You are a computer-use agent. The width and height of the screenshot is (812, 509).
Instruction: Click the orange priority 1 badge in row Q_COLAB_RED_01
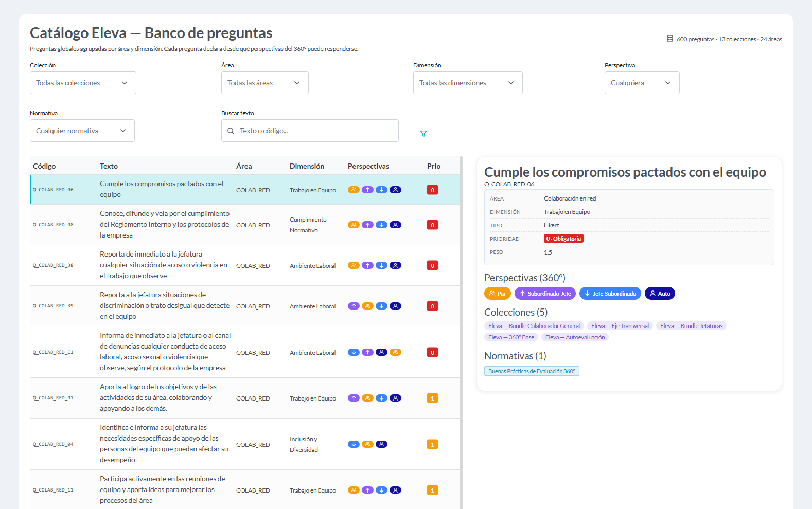point(432,398)
